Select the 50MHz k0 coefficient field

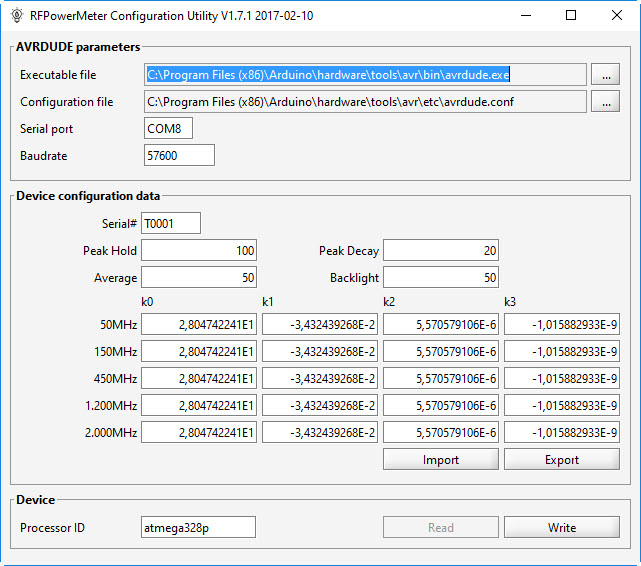click(199, 324)
